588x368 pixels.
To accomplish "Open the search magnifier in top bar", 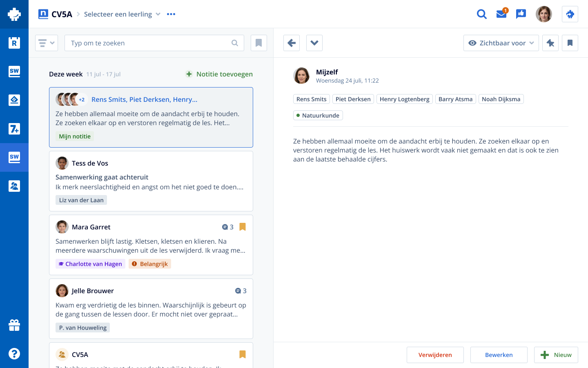I will click(x=481, y=14).
